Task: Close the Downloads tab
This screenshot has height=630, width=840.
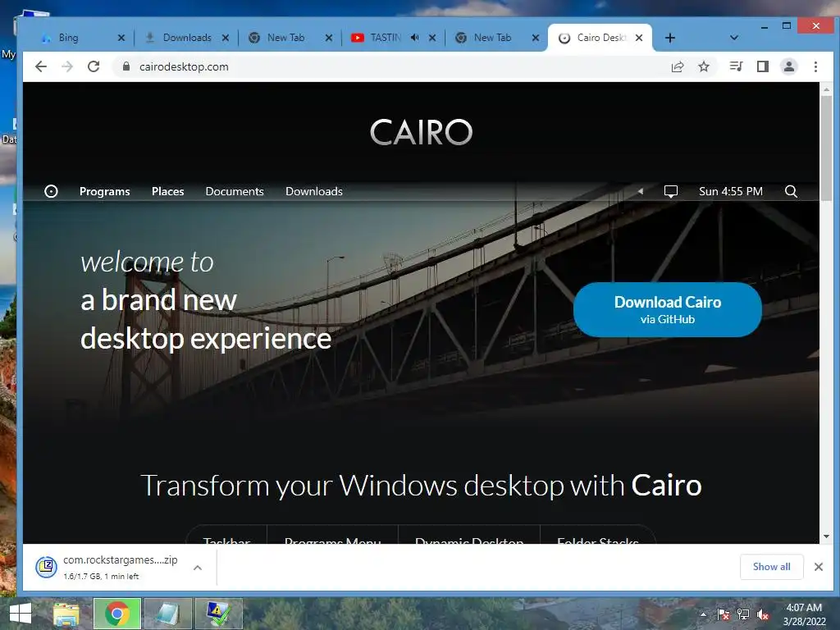Action: [226, 38]
